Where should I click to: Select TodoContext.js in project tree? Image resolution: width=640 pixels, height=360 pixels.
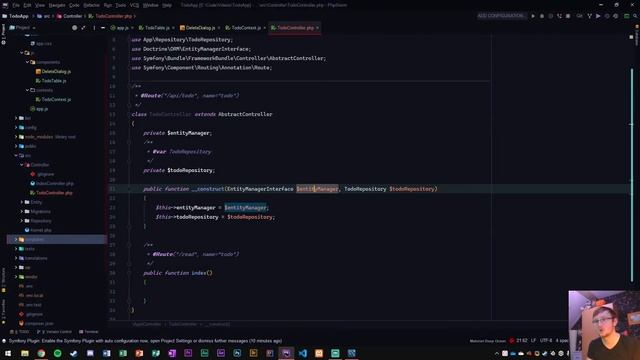pyautogui.click(x=53, y=100)
